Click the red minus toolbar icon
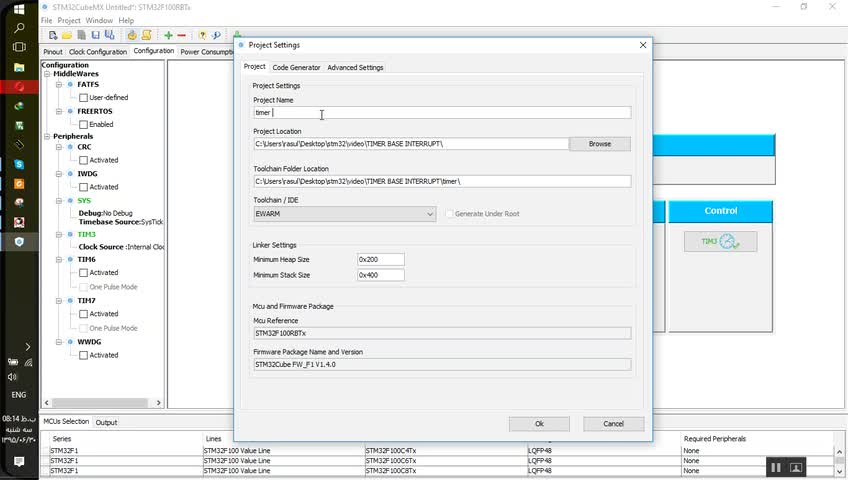Image resolution: width=848 pixels, height=480 pixels. coord(182,35)
